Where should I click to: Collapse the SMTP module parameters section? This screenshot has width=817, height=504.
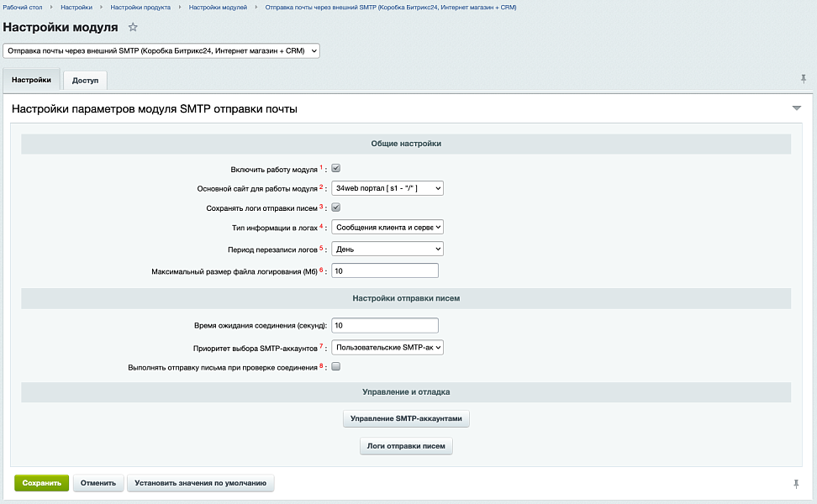tap(796, 108)
